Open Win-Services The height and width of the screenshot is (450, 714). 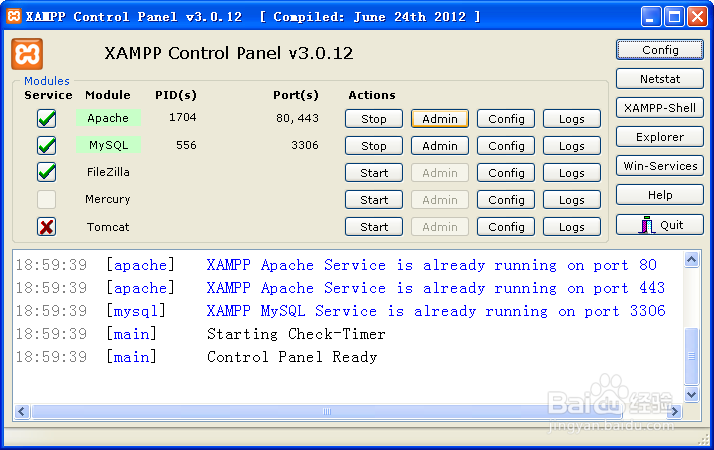click(660, 166)
